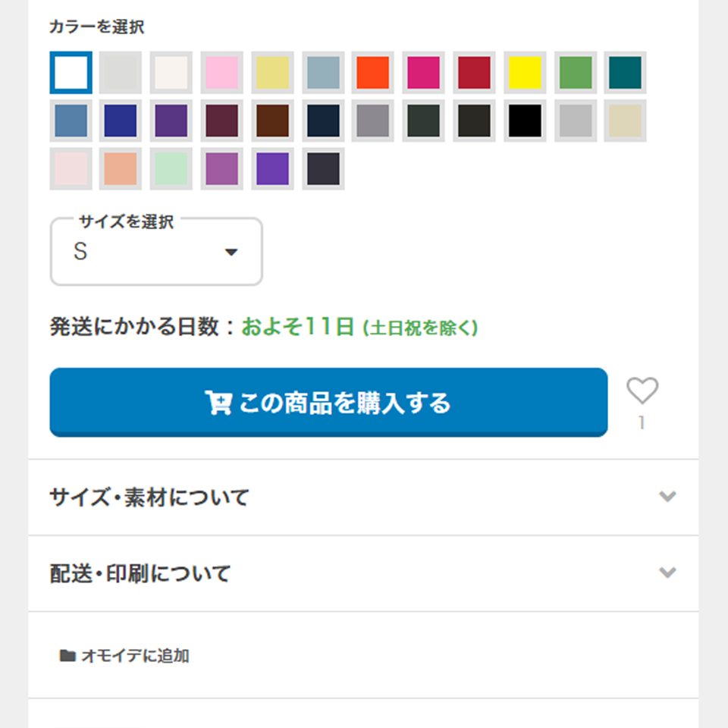Expand the 配送・印刷について section
Screen dimensions: 728x728
(363, 573)
